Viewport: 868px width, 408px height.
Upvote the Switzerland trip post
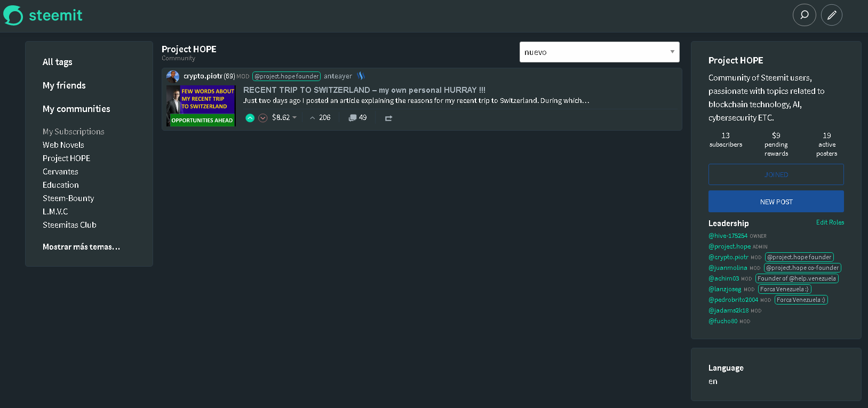pos(250,118)
